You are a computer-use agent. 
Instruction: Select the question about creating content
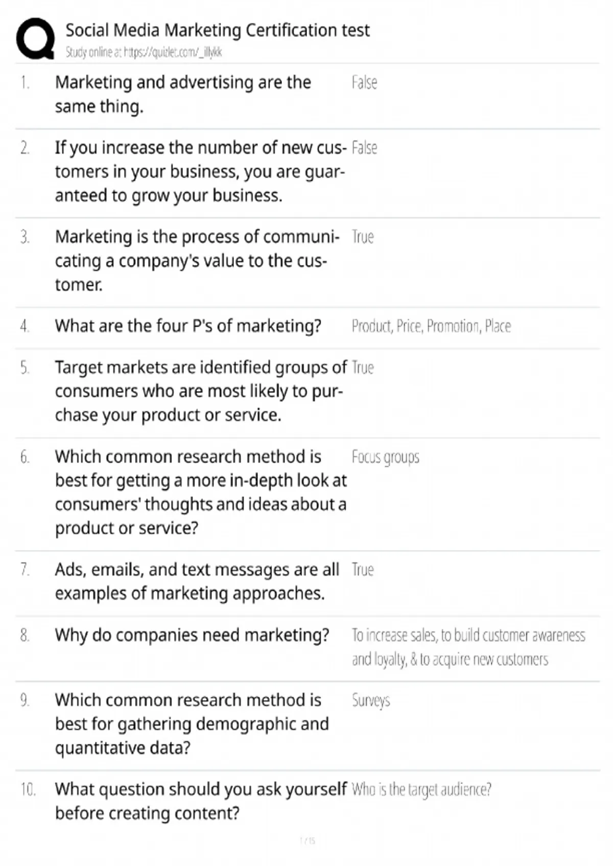[x=201, y=801]
